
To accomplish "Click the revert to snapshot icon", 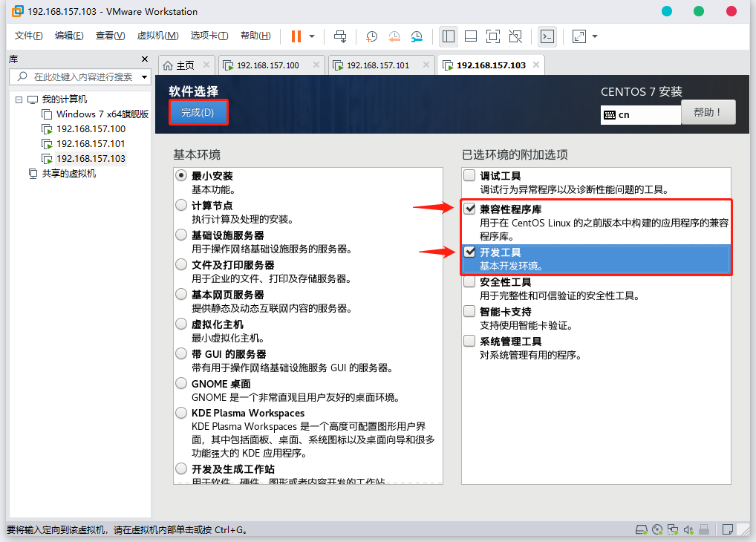I will click(x=394, y=36).
